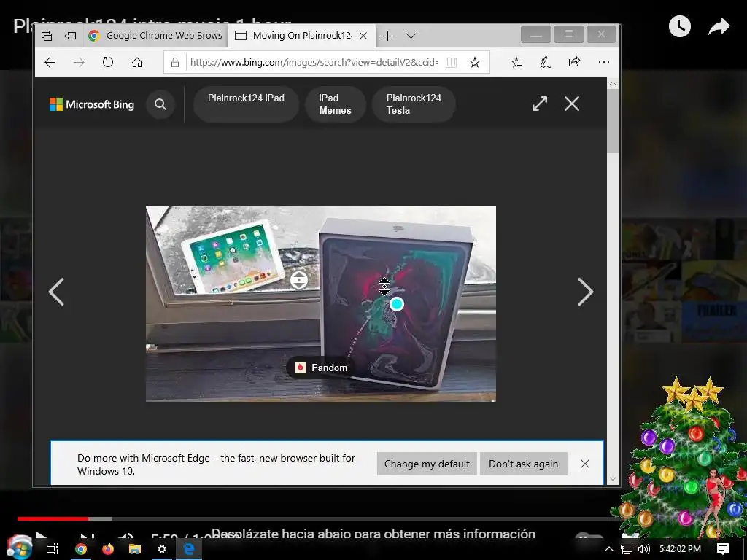This screenshot has height=560, width=747.
Task: Select the Plainrock124 iPad suggestion chip
Action: click(246, 104)
